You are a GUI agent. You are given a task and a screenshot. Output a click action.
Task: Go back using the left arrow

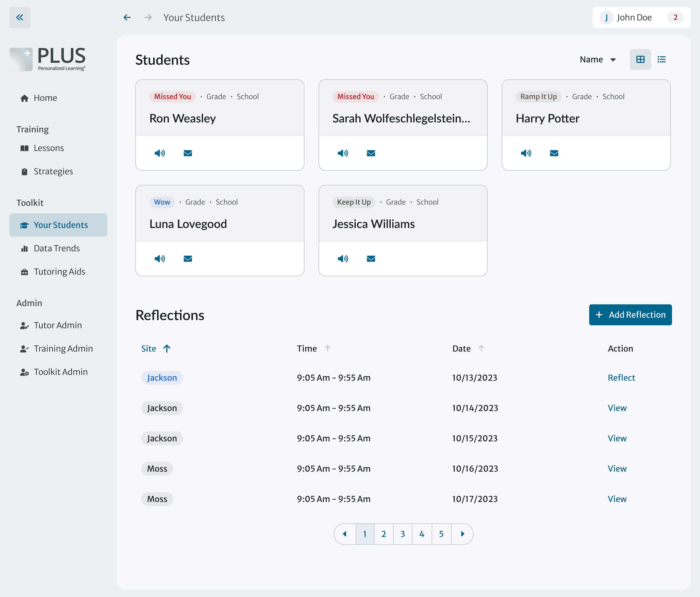point(127,17)
